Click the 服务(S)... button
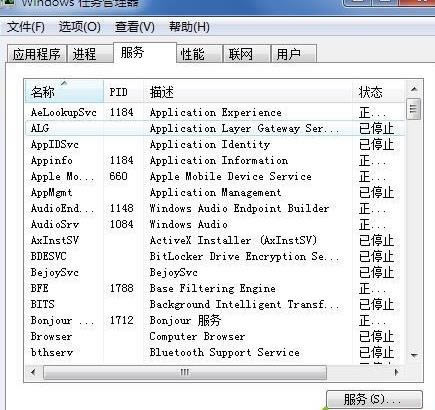 pyautogui.click(x=374, y=399)
